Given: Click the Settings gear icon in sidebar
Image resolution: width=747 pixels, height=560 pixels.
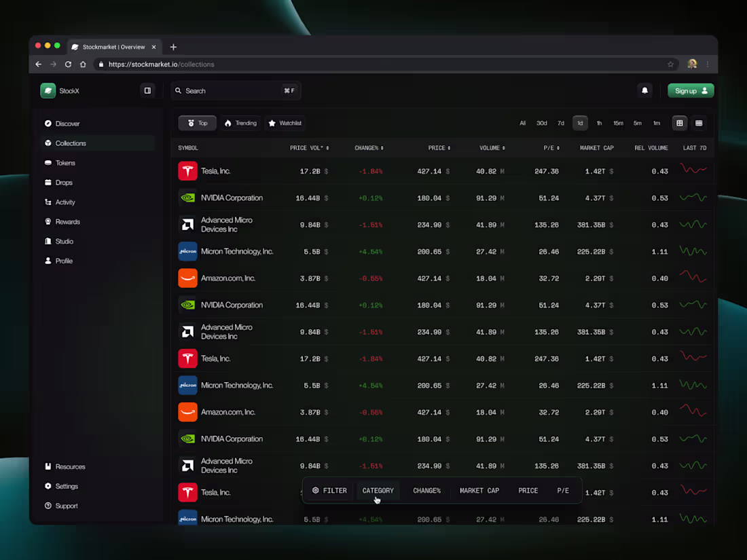Looking at the screenshot, I should [x=48, y=486].
